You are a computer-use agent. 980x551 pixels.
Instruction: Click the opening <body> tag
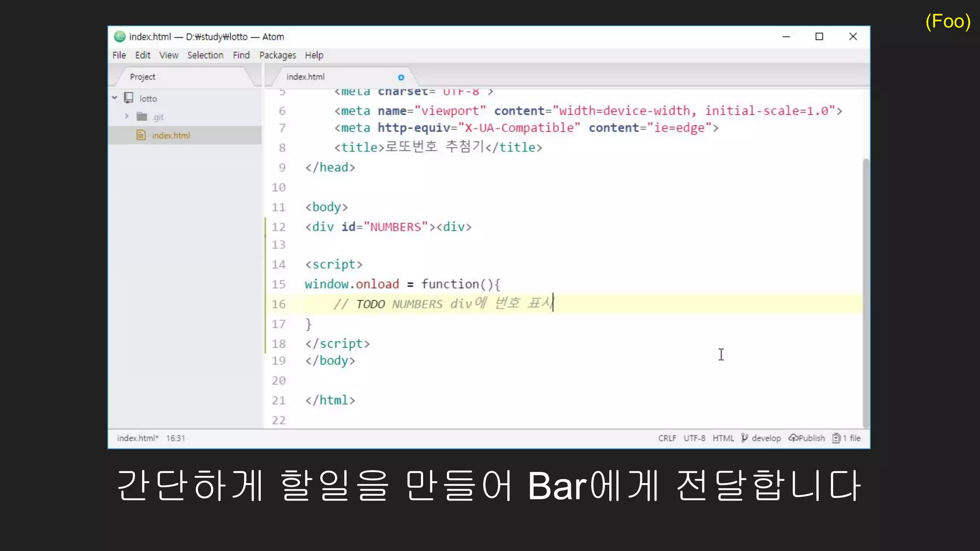tap(326, 207)
